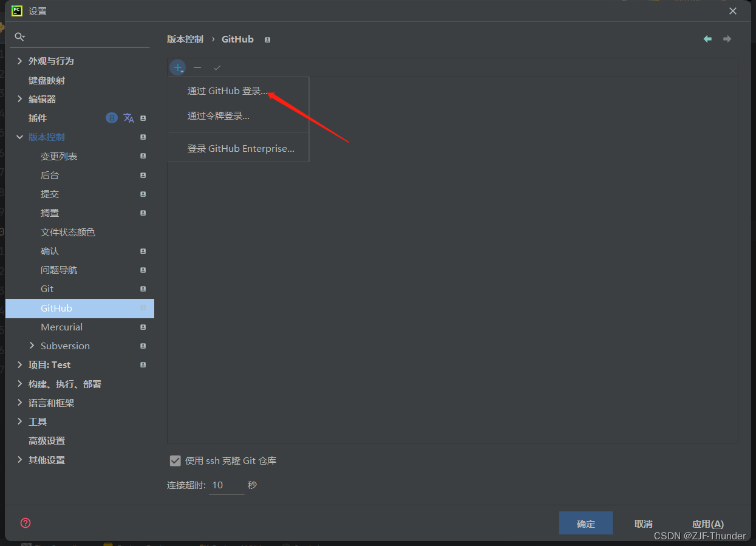The image size is (756, 546).
Task: Select 确认 in the tree
Action: click(x=50, y=251)
